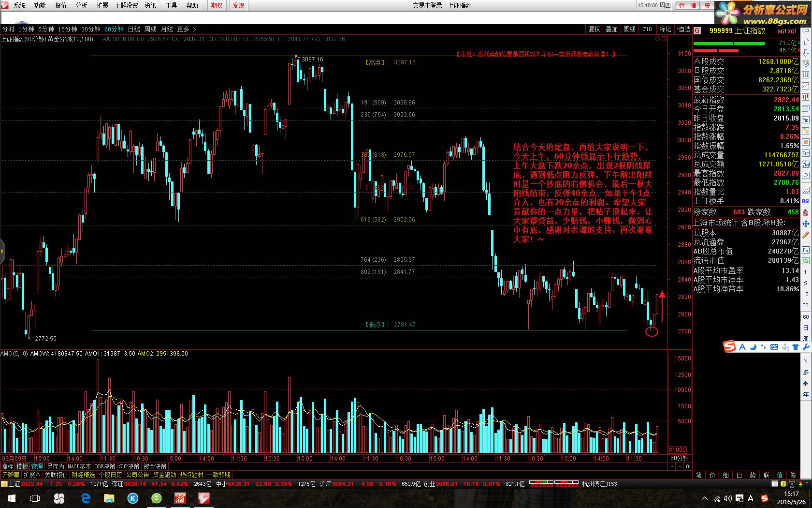Click the pencil draw icon in sidebar
Viewport: 812px width, 508px height.
[x=806, y=235]
